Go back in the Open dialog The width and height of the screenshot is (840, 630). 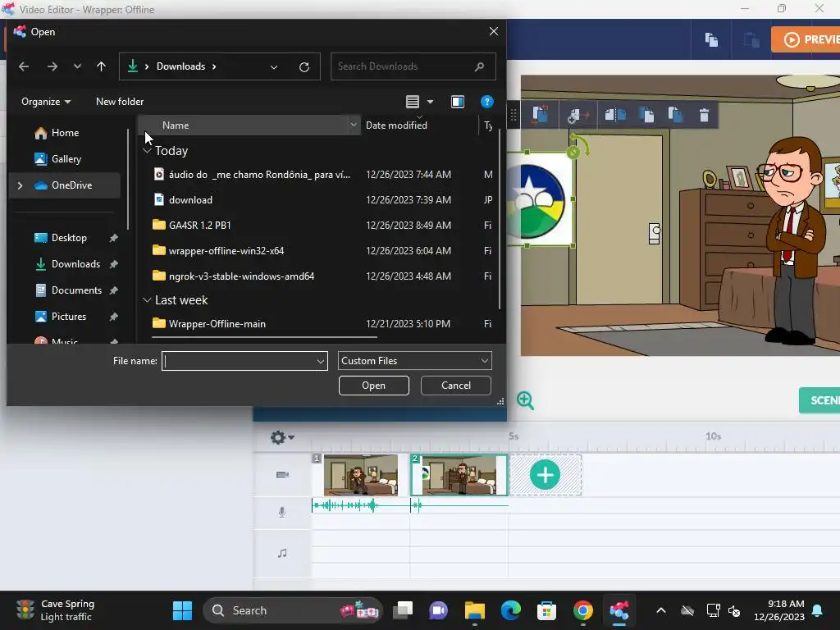coord(24,66)
